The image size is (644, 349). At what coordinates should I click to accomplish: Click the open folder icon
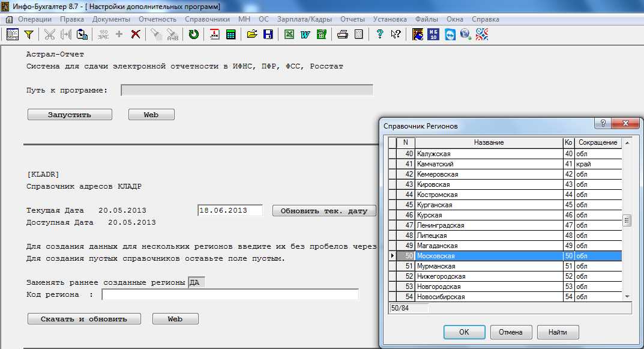click(251, 34)
